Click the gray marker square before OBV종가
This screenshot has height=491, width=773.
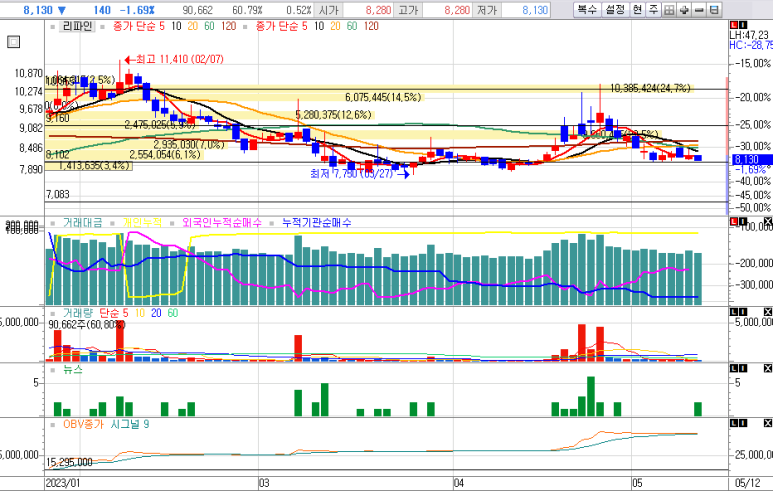[x=52, y=425]
